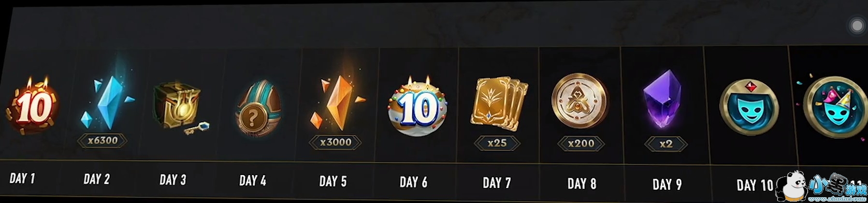Select the Day 10 blue mask emote
This screenshot has width=868, height=203.
click(x=749, y=107)
